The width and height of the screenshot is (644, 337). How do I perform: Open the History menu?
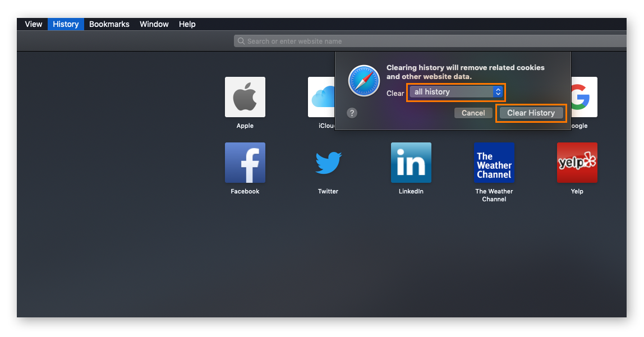pyautogui.click(x=66, y=24)
